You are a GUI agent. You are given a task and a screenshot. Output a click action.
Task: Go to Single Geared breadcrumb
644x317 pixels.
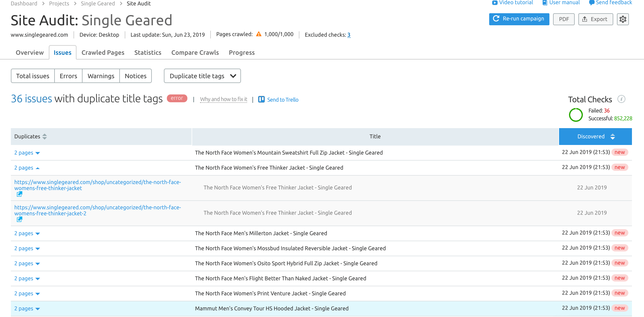pyautogui.click(x=98, y=3)
